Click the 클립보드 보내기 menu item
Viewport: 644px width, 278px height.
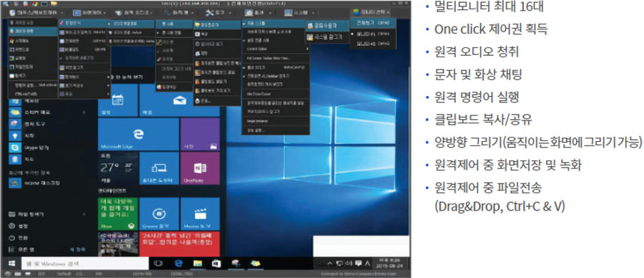coord(217,82)
